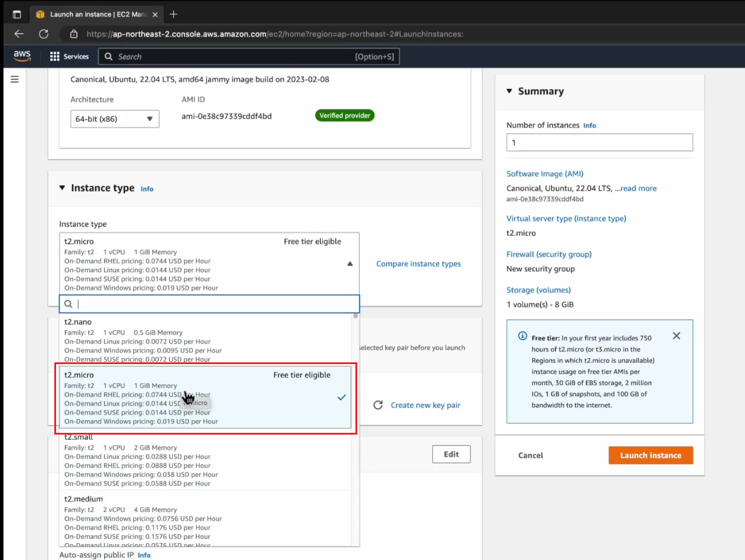Click the Canonical Ubuntu 22.04 LTS description
The width and height of the screenshot is (745, 560).
(200, 80)
